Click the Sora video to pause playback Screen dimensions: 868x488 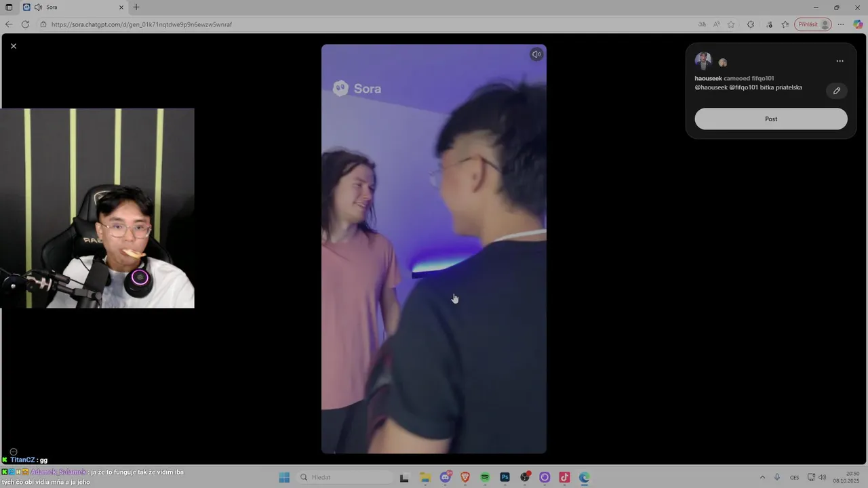434,249
